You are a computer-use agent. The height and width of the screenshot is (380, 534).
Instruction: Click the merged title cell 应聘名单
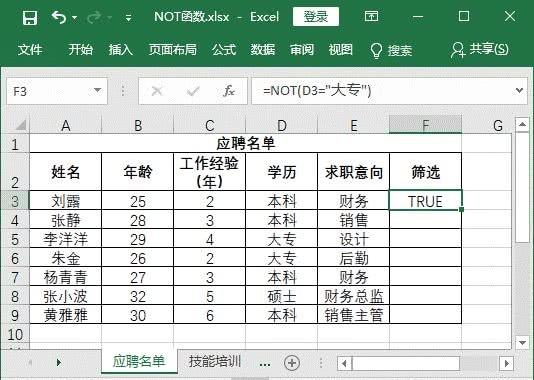click(246, 143)
